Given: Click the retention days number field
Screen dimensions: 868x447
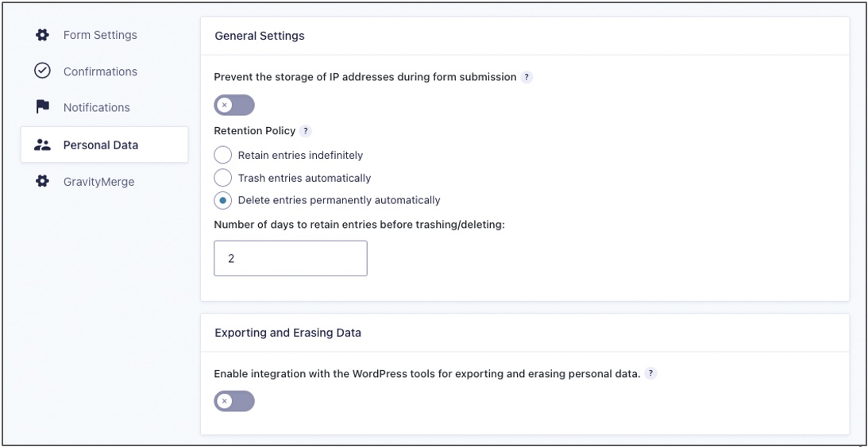Looking at the screenshot, I should tap(291, 259).
